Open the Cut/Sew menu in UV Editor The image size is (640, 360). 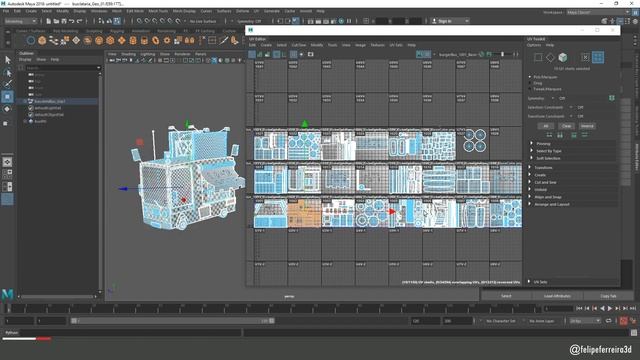pos(299,45)
